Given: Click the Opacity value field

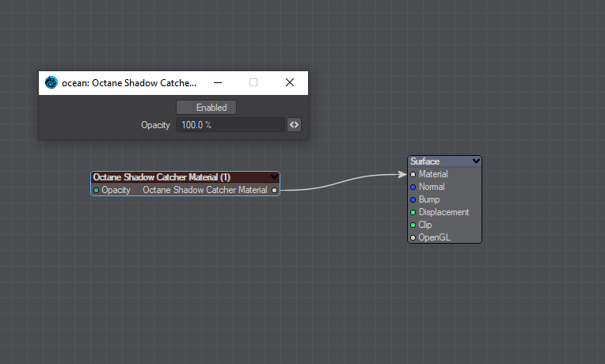Looking at the screenshot, I should 230,125.
